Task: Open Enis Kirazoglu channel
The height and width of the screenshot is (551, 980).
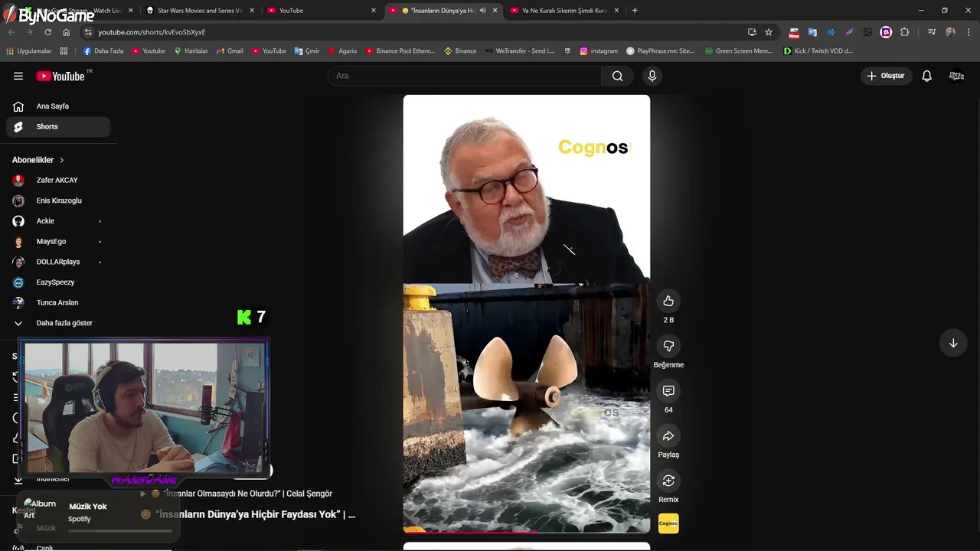Action: tap(58, 201)
